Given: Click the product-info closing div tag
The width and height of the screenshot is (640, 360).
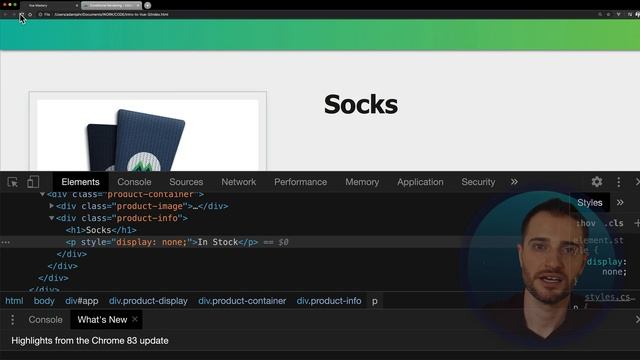Looking at the screenshot, I should 72,254.
